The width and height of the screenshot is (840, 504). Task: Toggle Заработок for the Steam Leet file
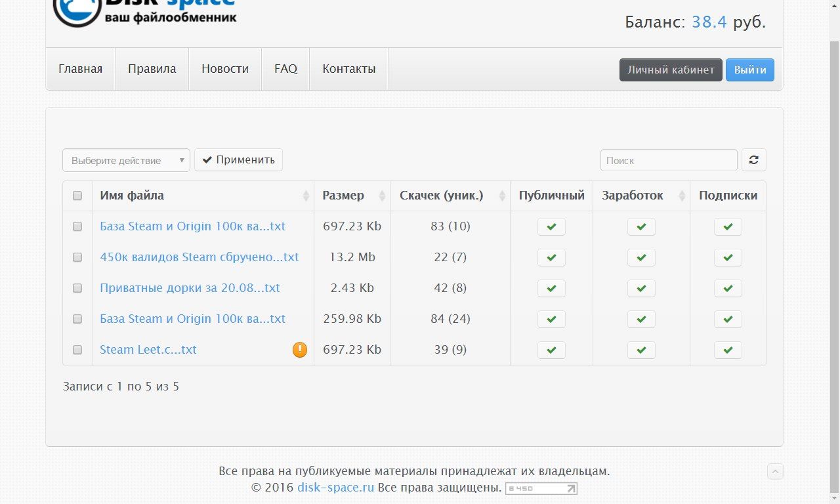pyautogui.click(x=641, y=350)
